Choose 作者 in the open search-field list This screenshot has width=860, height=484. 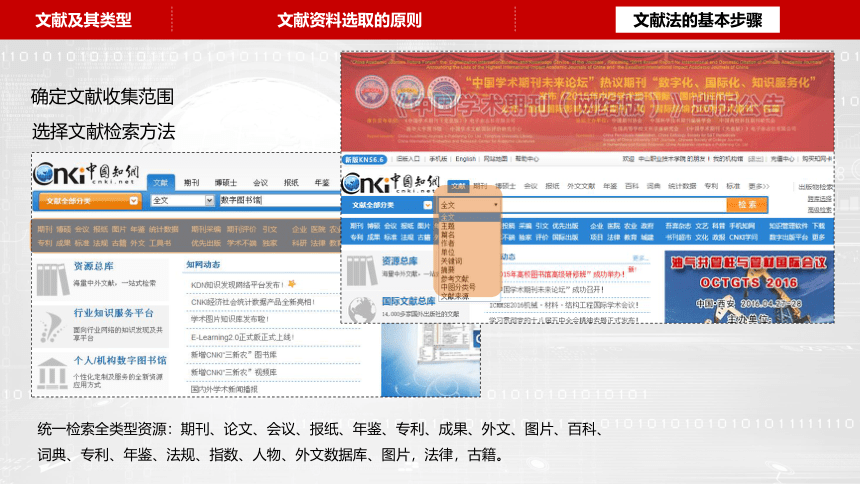tap(448, 243)
